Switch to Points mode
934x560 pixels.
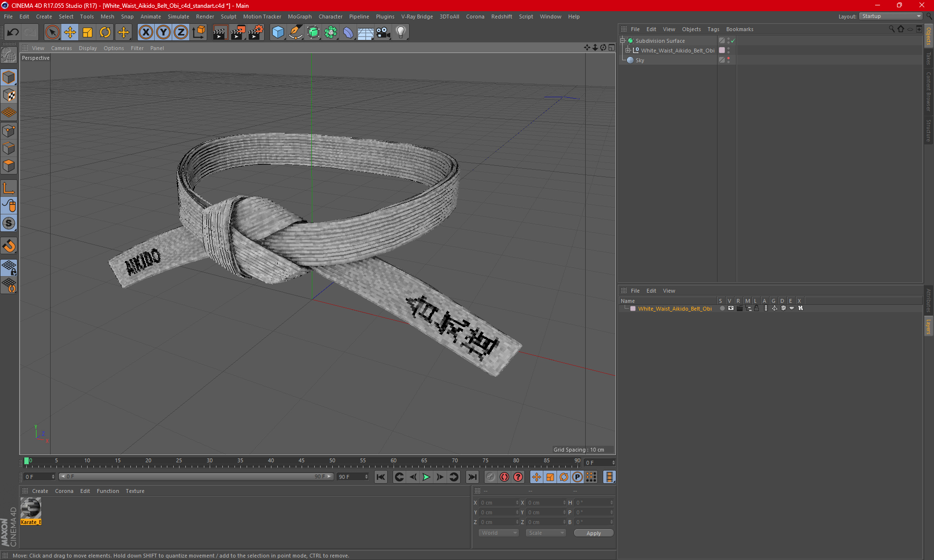coord(9,131)
